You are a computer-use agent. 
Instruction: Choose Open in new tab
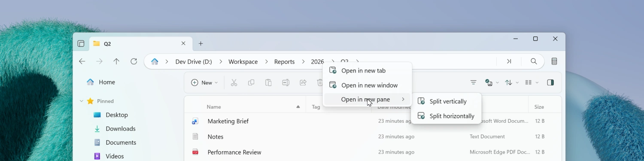pyautogui.click(x=367, y=70)
